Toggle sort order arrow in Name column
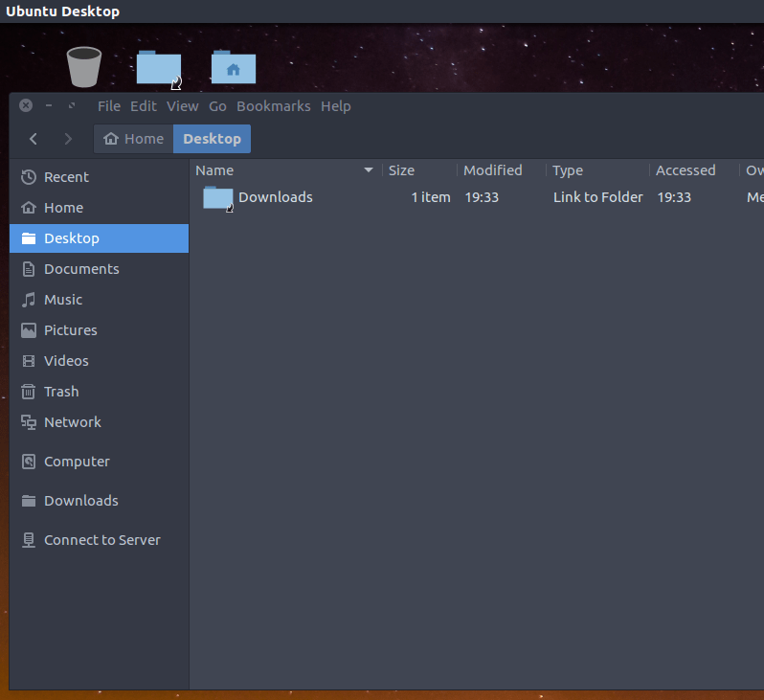764x700 pixels. (x=369, y=170)
